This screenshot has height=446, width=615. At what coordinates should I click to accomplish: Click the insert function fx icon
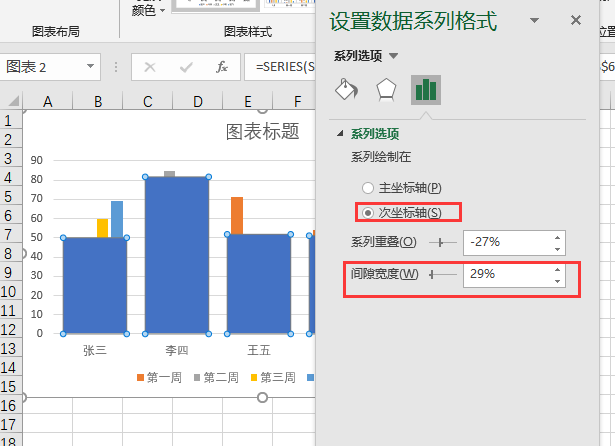222,68
